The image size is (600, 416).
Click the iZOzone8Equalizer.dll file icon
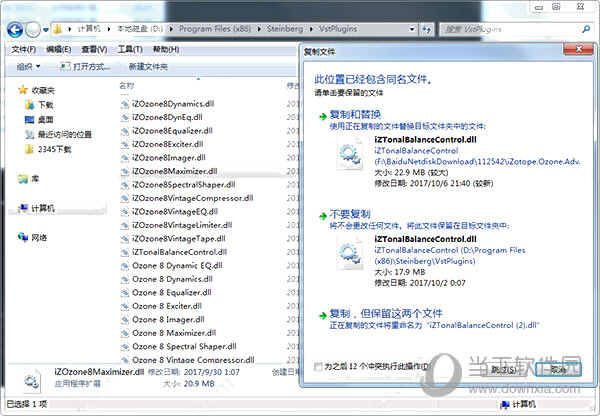point(125,131)
